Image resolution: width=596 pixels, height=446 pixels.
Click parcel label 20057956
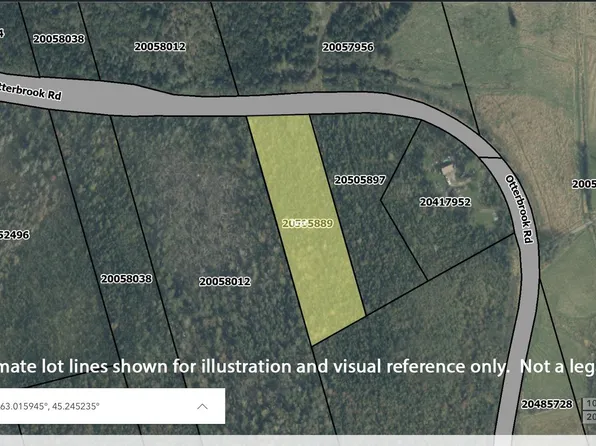[x=348, y=47]
